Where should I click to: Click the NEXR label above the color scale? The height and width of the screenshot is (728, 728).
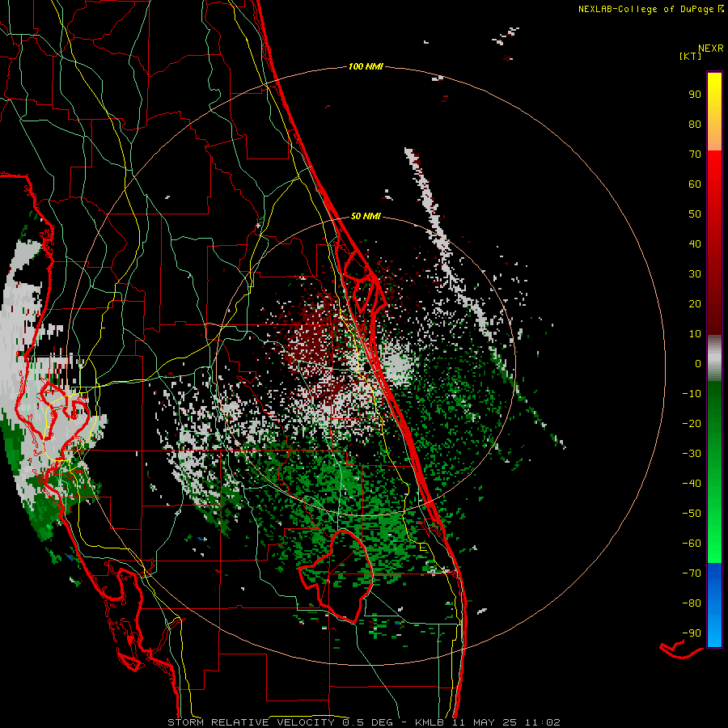click(x=711, y=49)
